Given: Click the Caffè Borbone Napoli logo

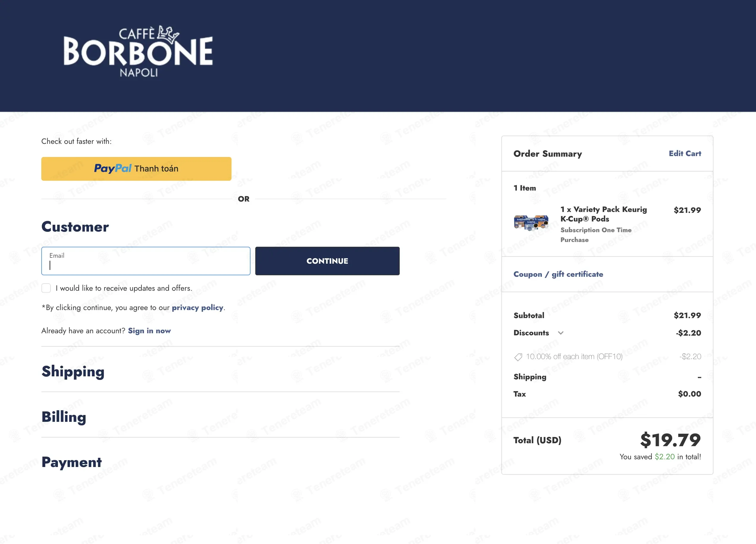Looking at the screenshot, I should pos(138,51).
